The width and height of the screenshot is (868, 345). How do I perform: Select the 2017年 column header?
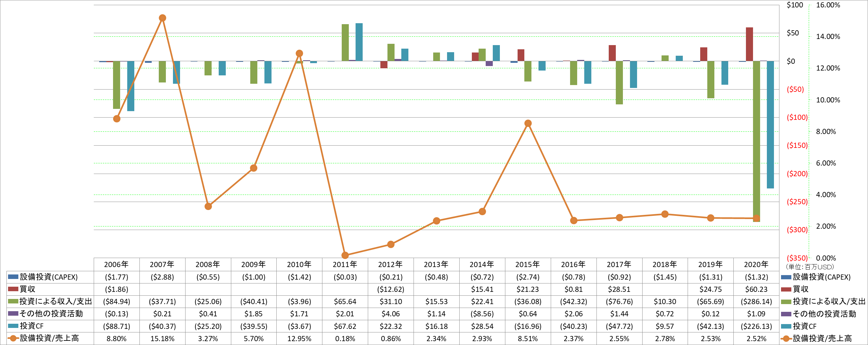pos(619,264)
